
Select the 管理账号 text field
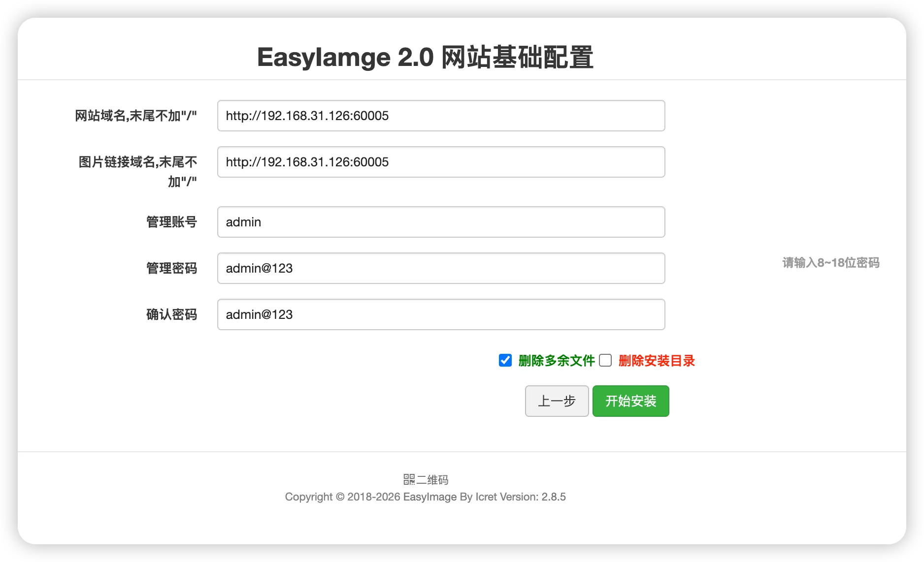pos(441,222)
